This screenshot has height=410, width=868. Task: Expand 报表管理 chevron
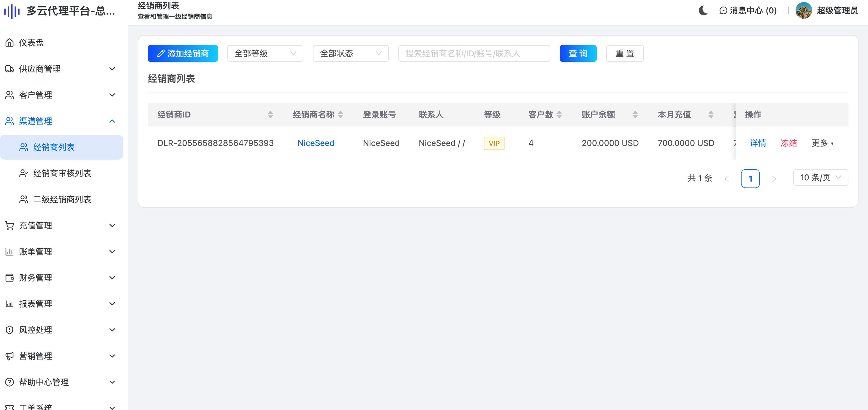[112, 303]
